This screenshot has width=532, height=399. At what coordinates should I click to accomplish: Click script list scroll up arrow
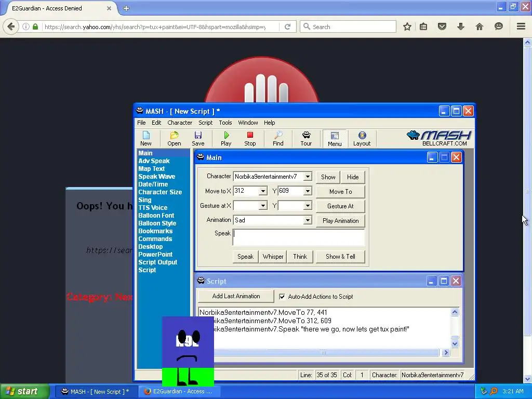(455, 312)
